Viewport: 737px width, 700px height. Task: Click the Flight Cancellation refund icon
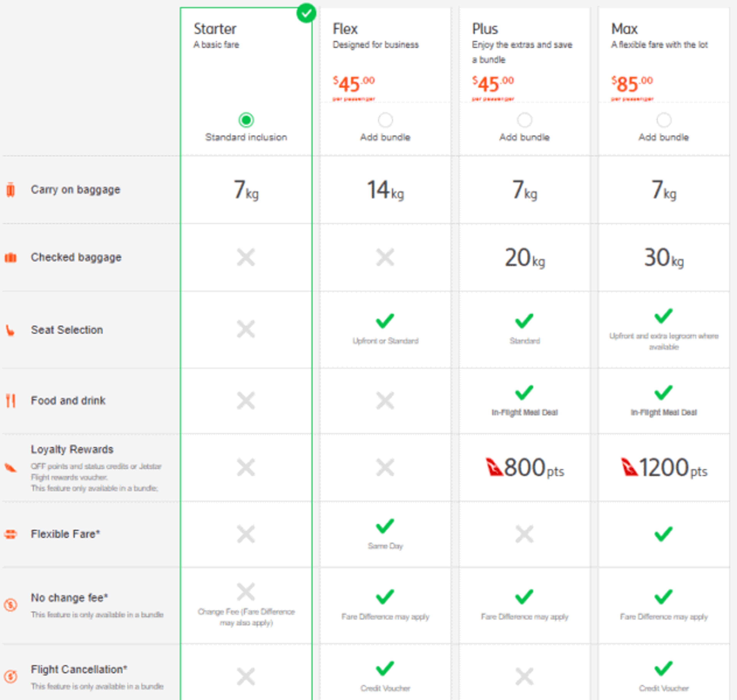click(10, 676)
